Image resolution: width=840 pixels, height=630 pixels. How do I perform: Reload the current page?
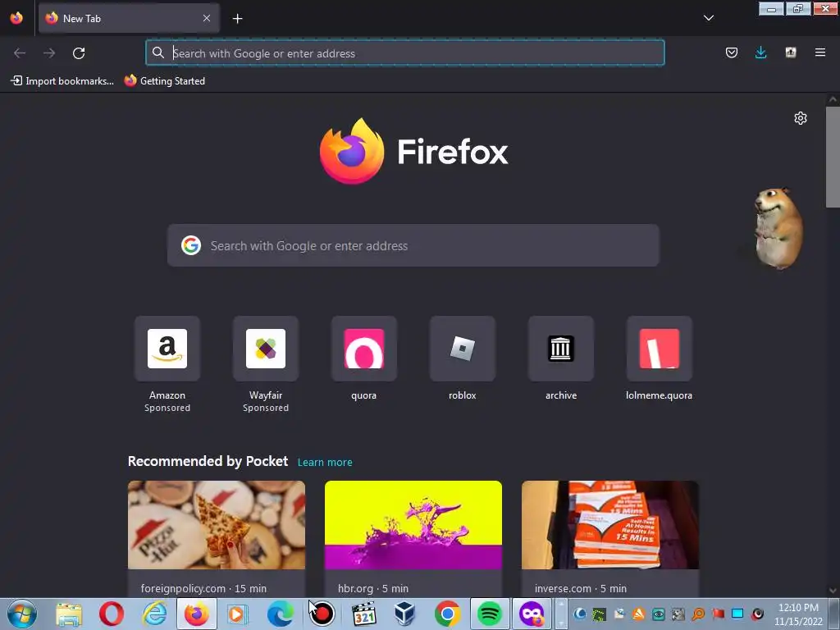[79, 53]
